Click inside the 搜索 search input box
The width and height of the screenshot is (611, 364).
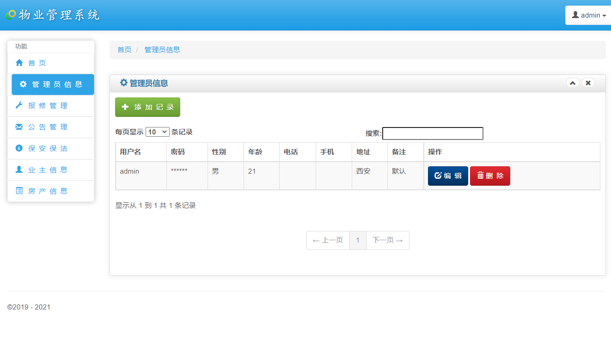click(x=433, y=133)
